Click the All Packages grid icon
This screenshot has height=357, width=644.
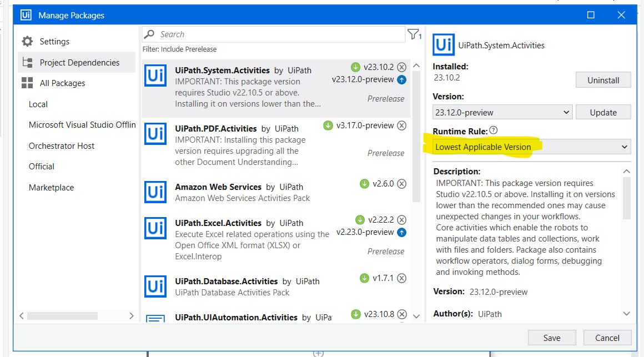click(x=27, y=83)
